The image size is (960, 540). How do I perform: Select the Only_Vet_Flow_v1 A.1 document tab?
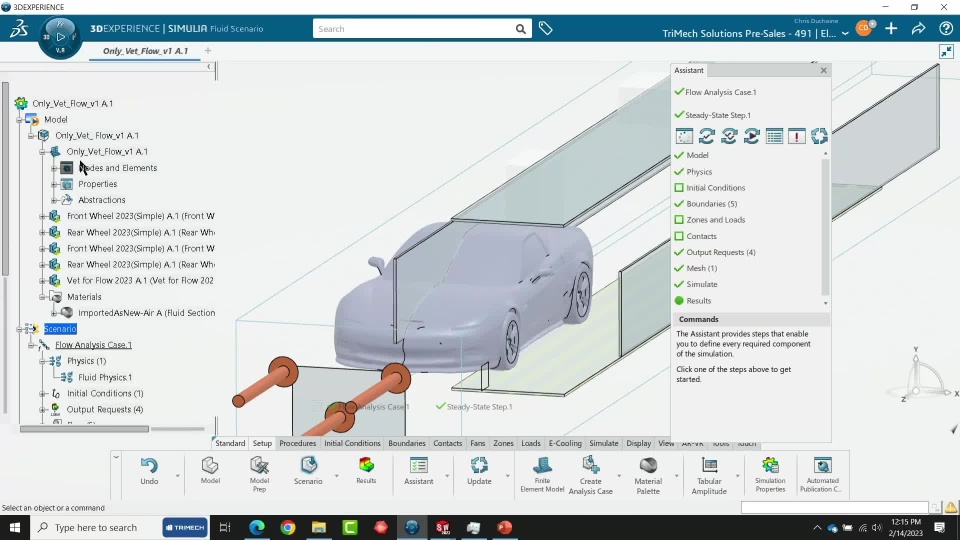pyautogui.click(x=145, y=51)
